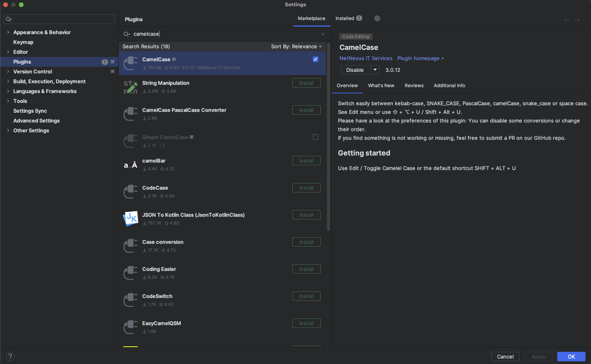Install the EasyCamelQSM plugin
The height and width of the screenshot is (364, 591).
click(x=307, y=323)
